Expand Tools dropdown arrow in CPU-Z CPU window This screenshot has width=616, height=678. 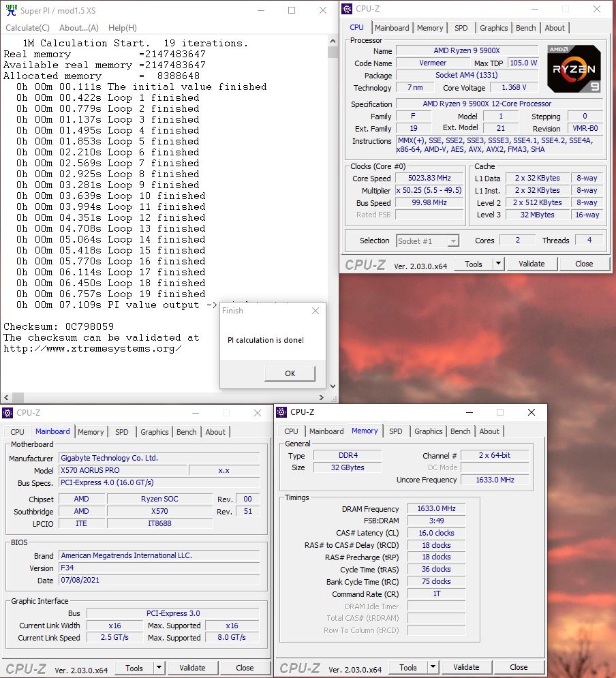pos(498,264)
